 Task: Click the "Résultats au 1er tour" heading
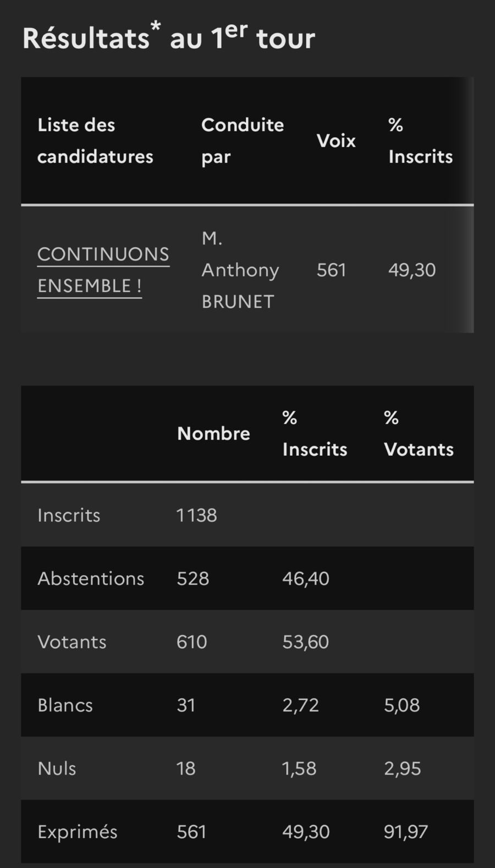(168, 37)
